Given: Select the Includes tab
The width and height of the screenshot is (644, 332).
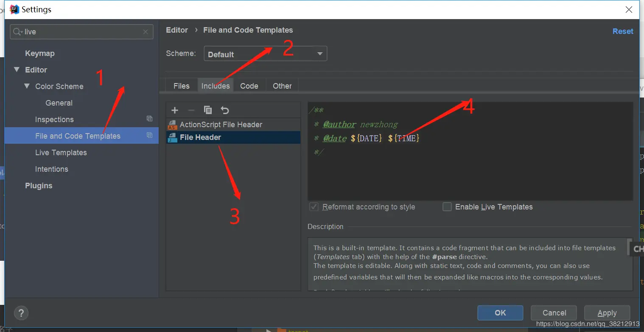Looking at the screenshot, I should [216, 86].
